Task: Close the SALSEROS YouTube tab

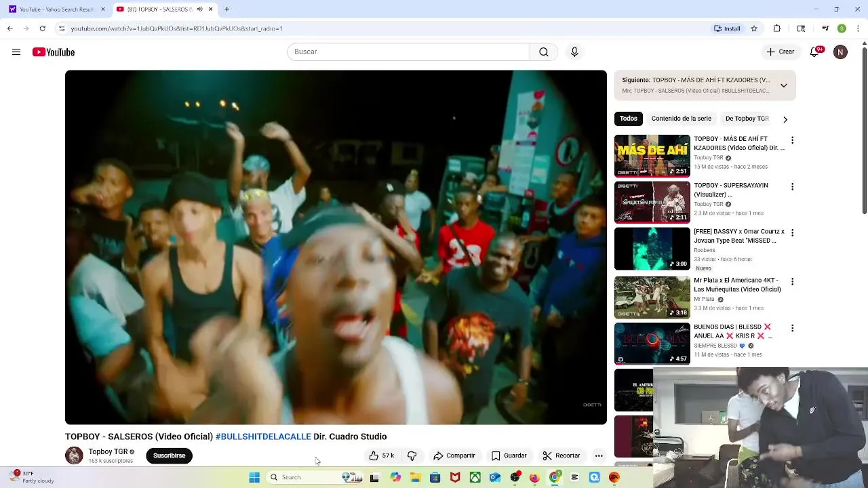Action: pos(211,9)
